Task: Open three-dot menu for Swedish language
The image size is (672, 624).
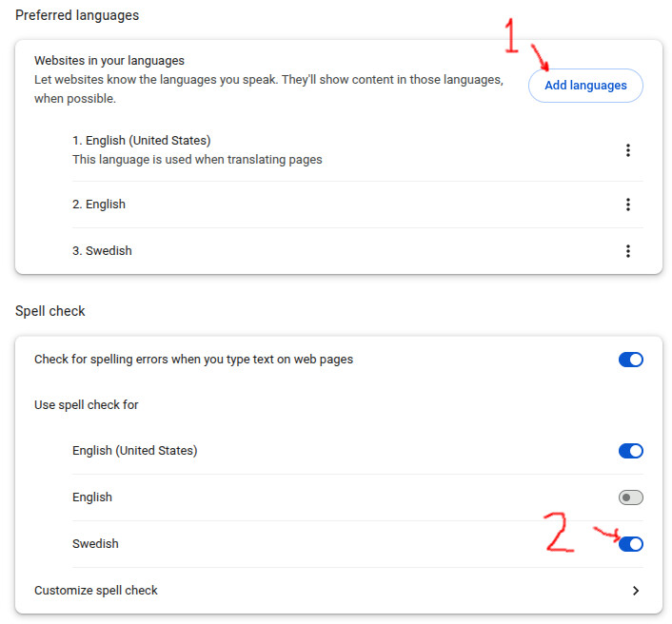Action: tap(628, 251)
